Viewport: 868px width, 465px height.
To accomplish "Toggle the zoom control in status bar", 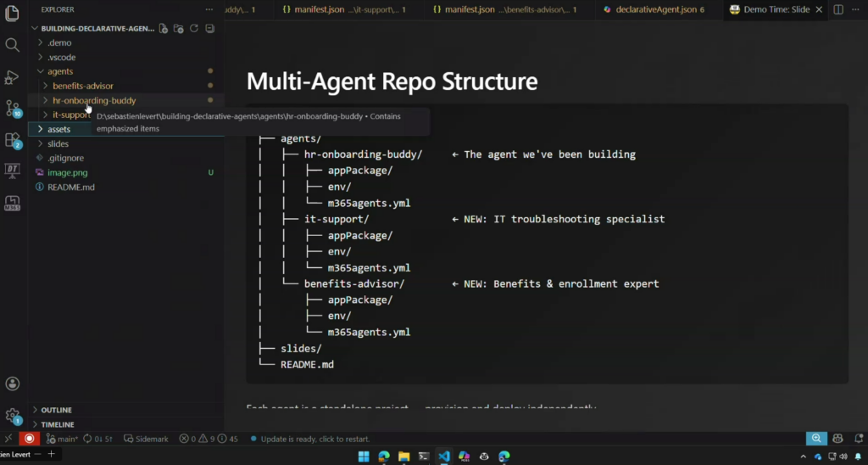I will [x=815, y=439].
